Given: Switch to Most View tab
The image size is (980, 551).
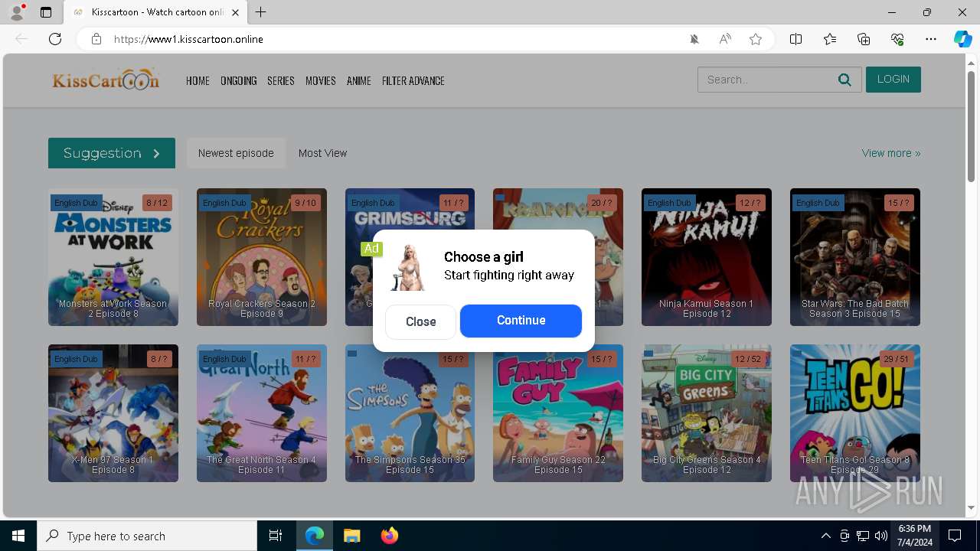Looking at the screenshot, I should [x=322, y=153].
